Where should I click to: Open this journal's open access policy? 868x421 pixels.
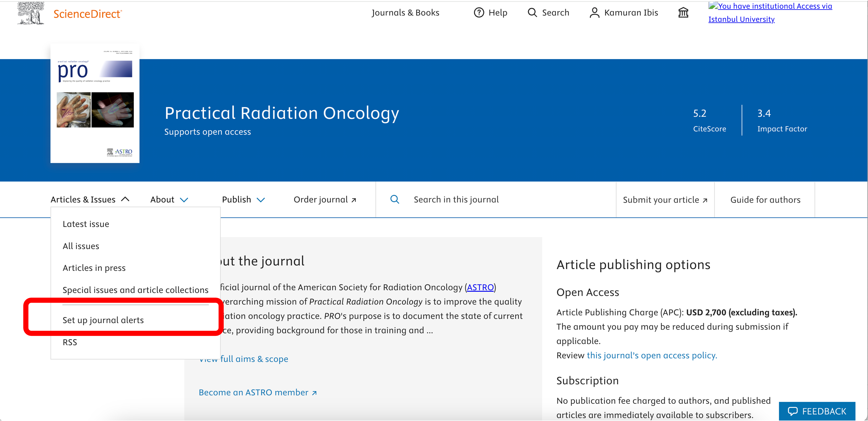(652, 355)
